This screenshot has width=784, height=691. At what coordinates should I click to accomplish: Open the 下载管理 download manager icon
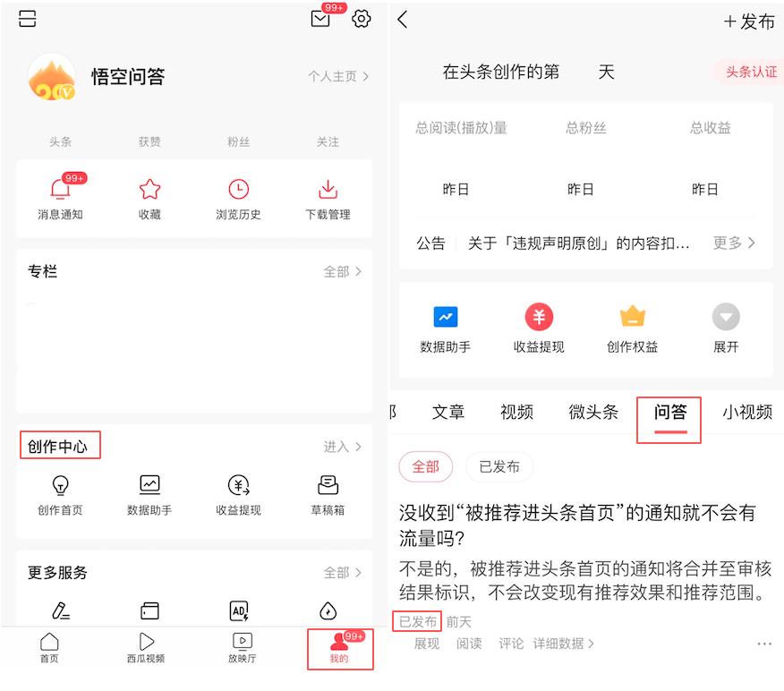pyautogui.click(x=328, y=189)
